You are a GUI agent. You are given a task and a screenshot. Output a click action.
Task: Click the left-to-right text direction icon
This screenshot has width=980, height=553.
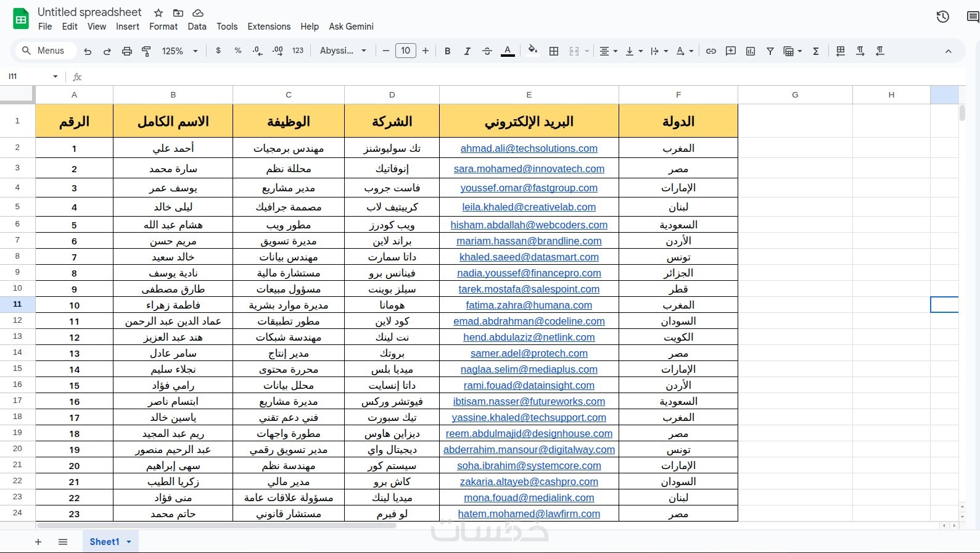(860, 51)
